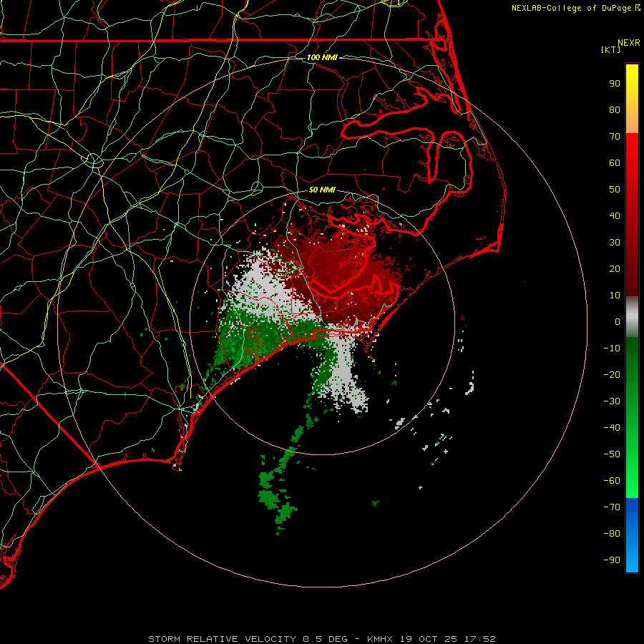This screenshot has width=644, height=644.
Task: Click the [KT] units label
Action: (x=610, y=49)
